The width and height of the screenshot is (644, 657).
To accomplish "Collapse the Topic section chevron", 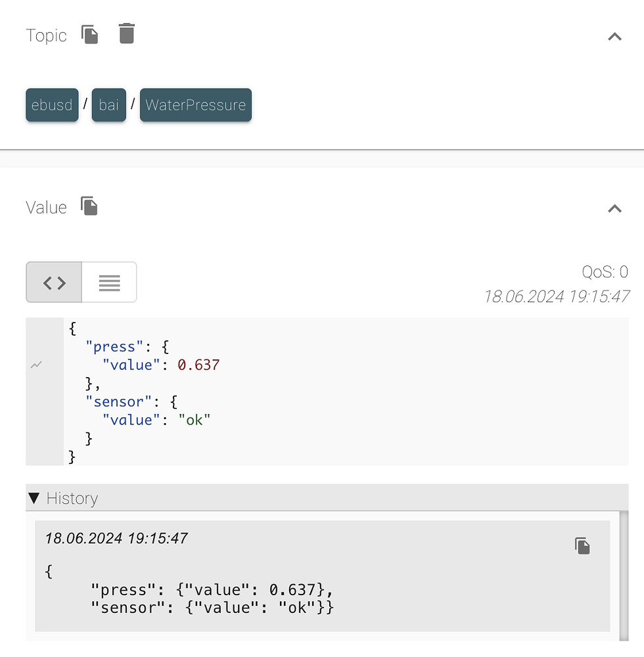I will click(x=614, y=37).
